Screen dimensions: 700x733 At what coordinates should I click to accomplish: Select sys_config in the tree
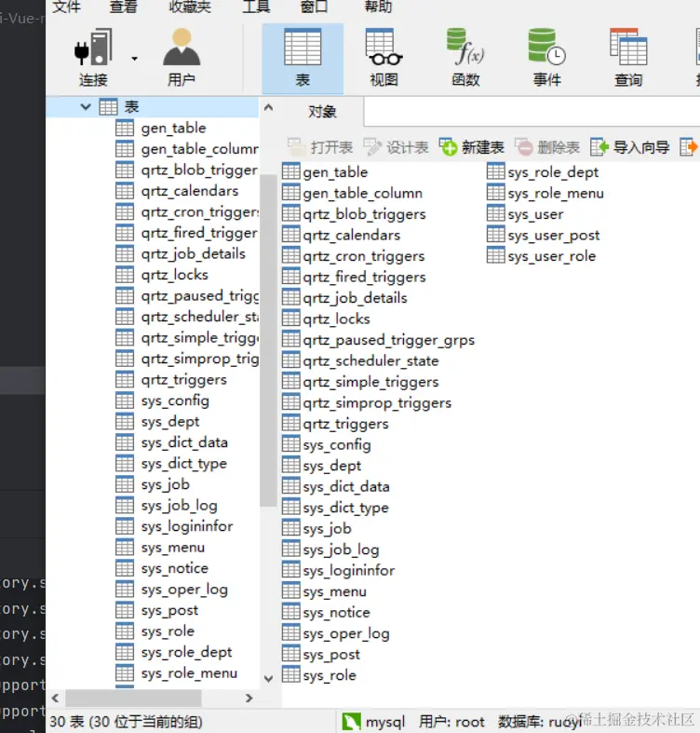point(175,400)
